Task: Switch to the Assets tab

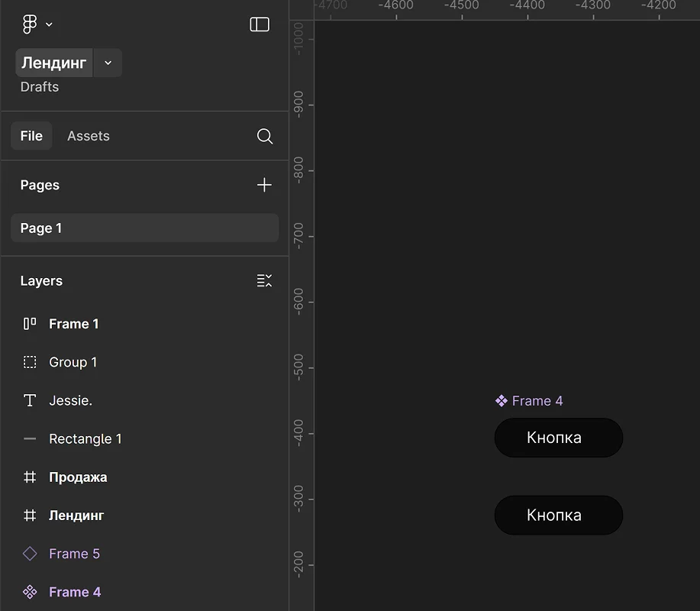Action: tap(89, 136)
